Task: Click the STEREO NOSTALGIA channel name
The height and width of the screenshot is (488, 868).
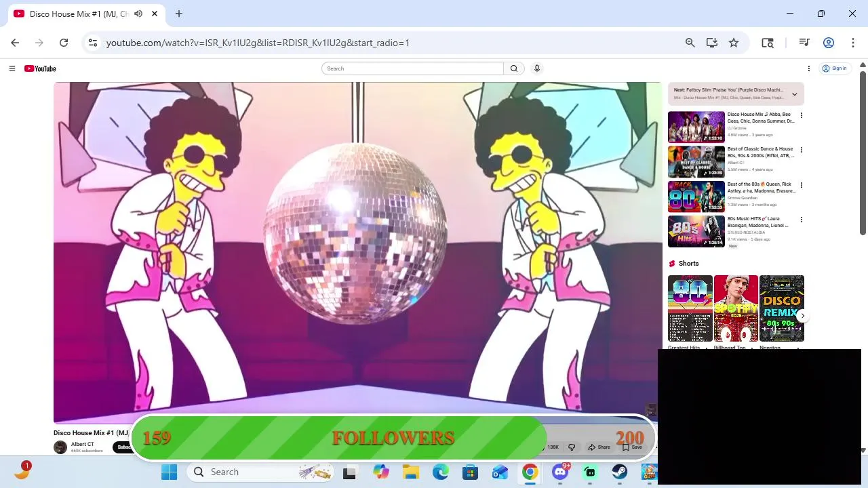Action: click(x=745, y=232)
